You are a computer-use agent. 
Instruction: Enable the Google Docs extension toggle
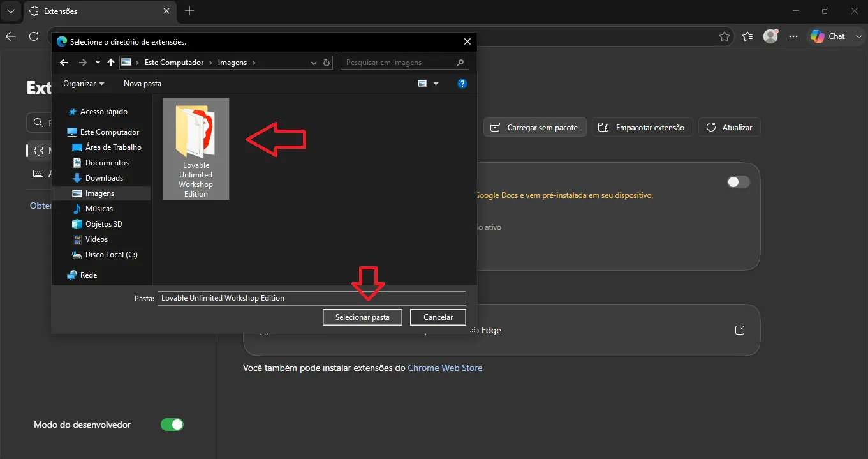[x=739, y=182]
